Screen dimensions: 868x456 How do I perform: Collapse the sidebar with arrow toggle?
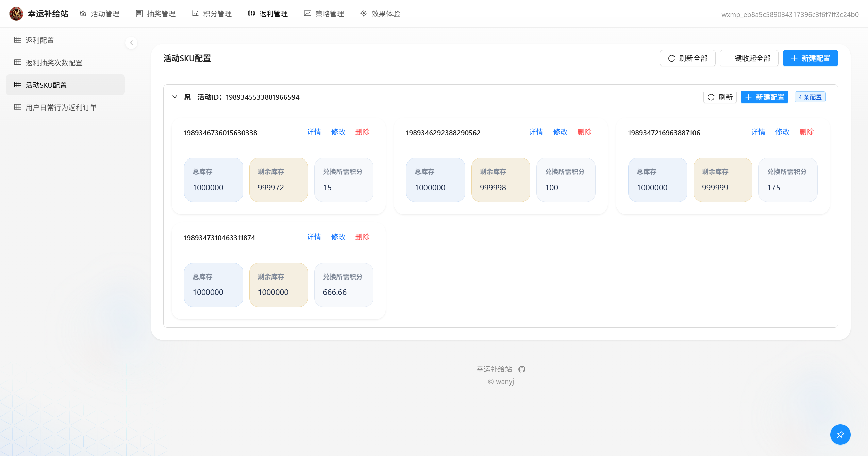click(x=131, y=43)
